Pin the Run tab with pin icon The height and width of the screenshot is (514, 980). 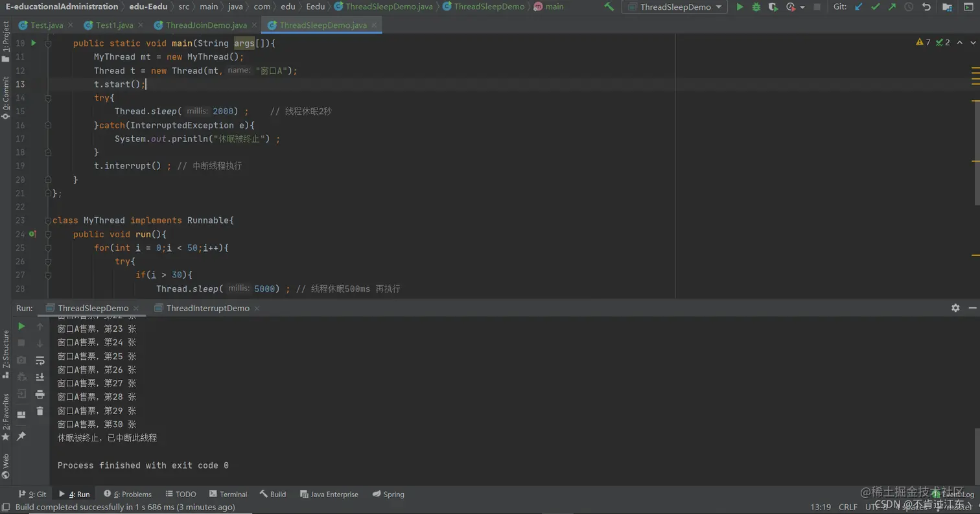21,436
